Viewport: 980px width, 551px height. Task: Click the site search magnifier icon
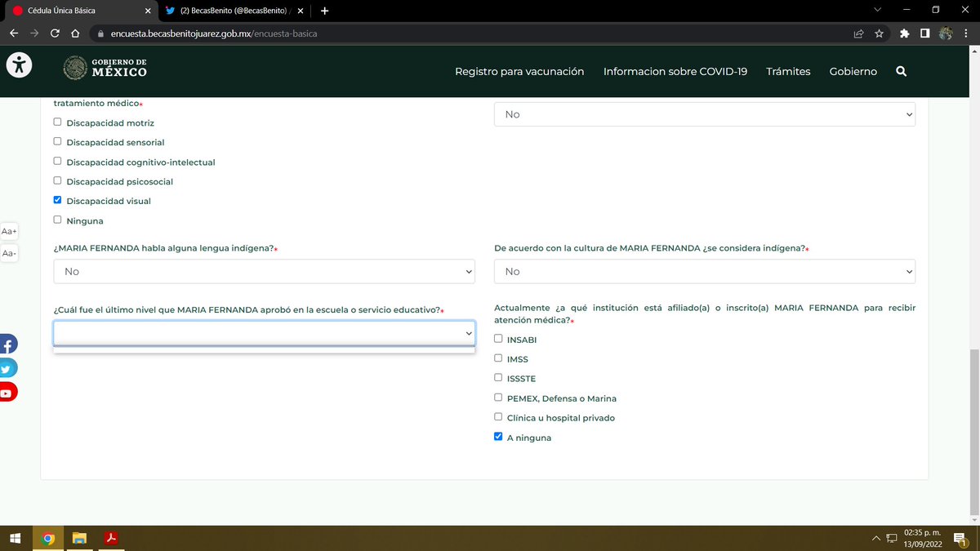click(902, 72)
